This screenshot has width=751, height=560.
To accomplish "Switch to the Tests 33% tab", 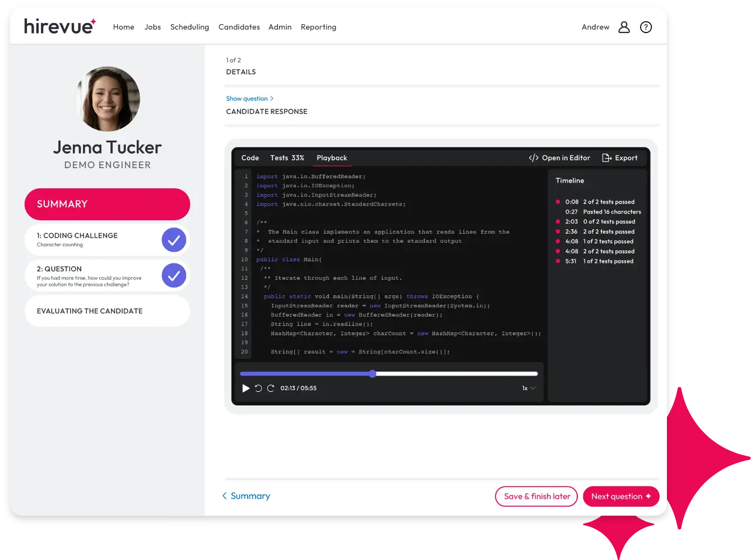I will pyautogui.click(x=287, y=158).
